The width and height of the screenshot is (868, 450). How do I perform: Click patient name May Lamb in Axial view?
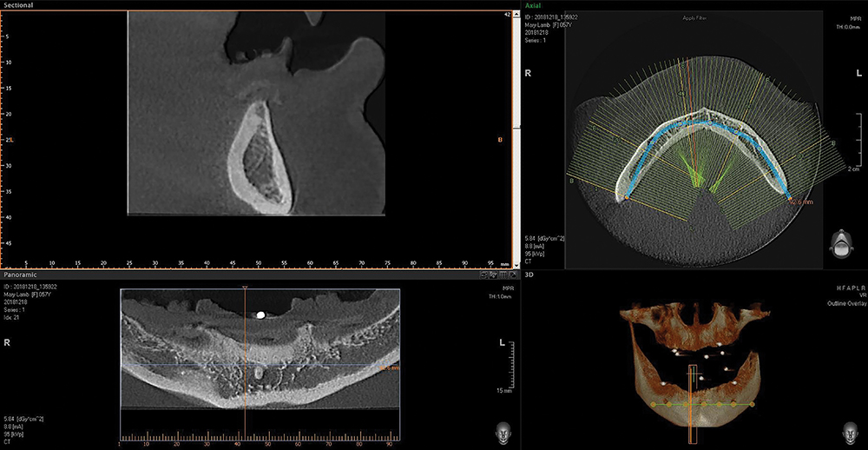point(537,25)
